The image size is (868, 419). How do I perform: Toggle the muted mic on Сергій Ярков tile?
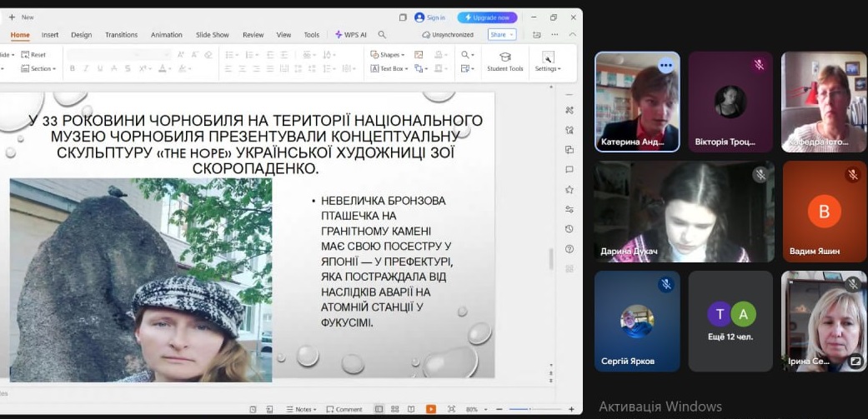665,284
